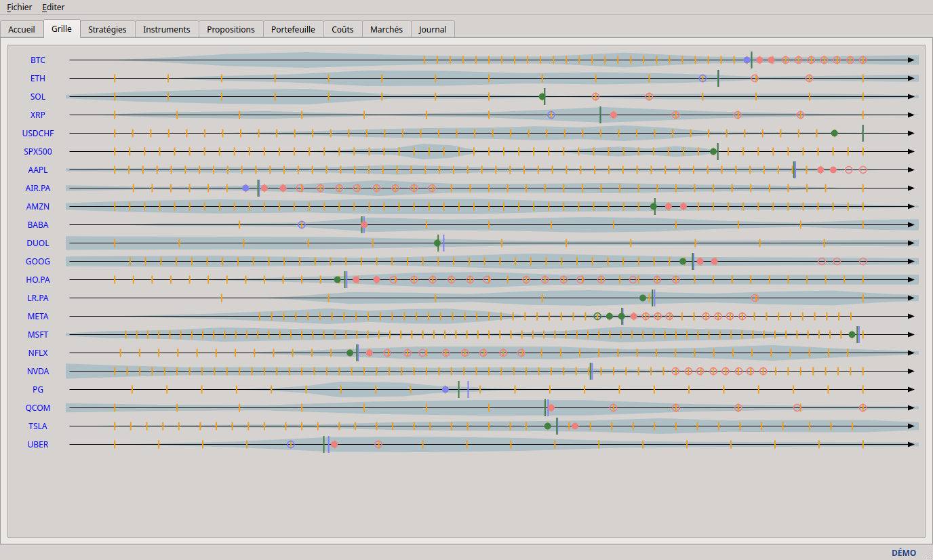Click the blue filled dot on PG row
This screenshot has width=933, height=560.
tap(445, 389)
